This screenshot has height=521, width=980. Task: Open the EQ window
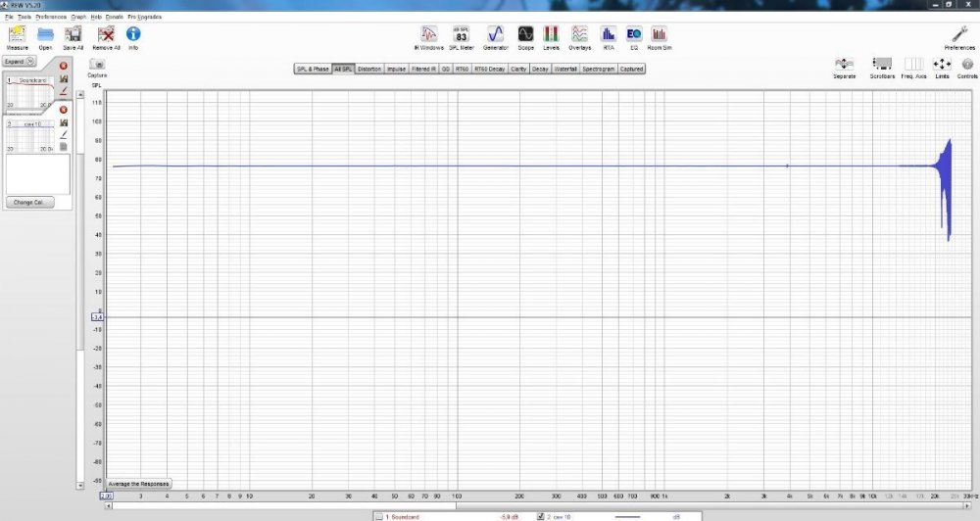point(634,36)
